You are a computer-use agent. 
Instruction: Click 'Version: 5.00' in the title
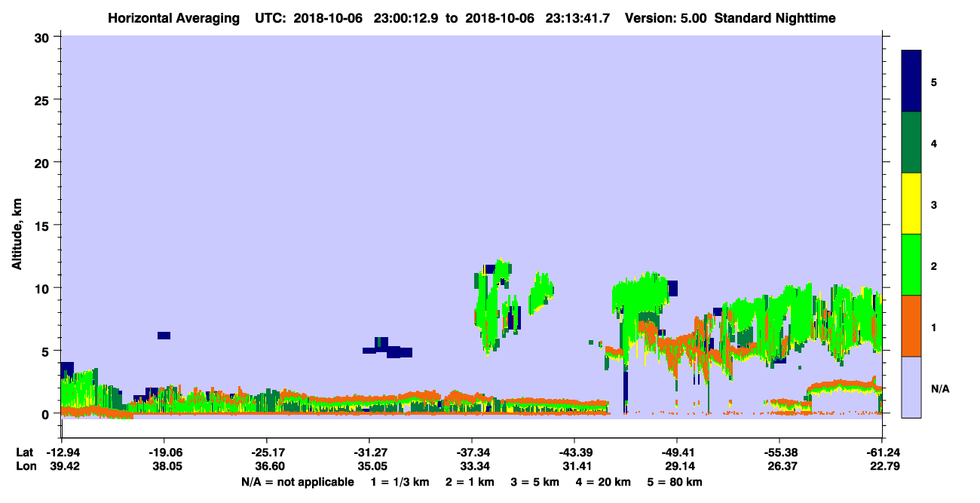click(666, 18)
